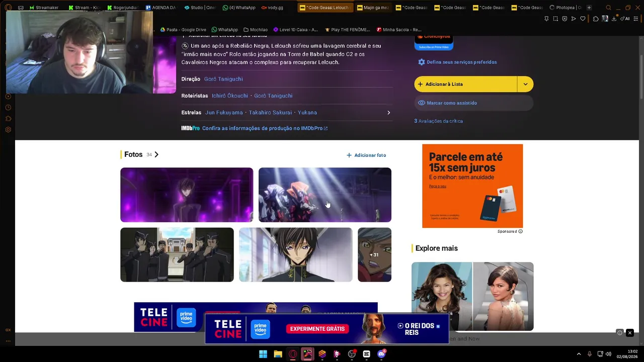This screenshot has width=644, height=362.
Task: Click the microphone icon in system tray
Action: [x=590, y=354]
